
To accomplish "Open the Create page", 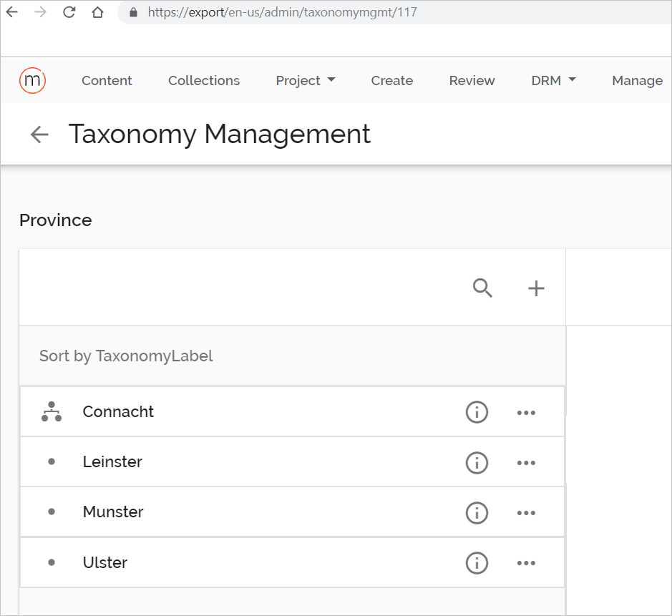I will tap(391, 80).
